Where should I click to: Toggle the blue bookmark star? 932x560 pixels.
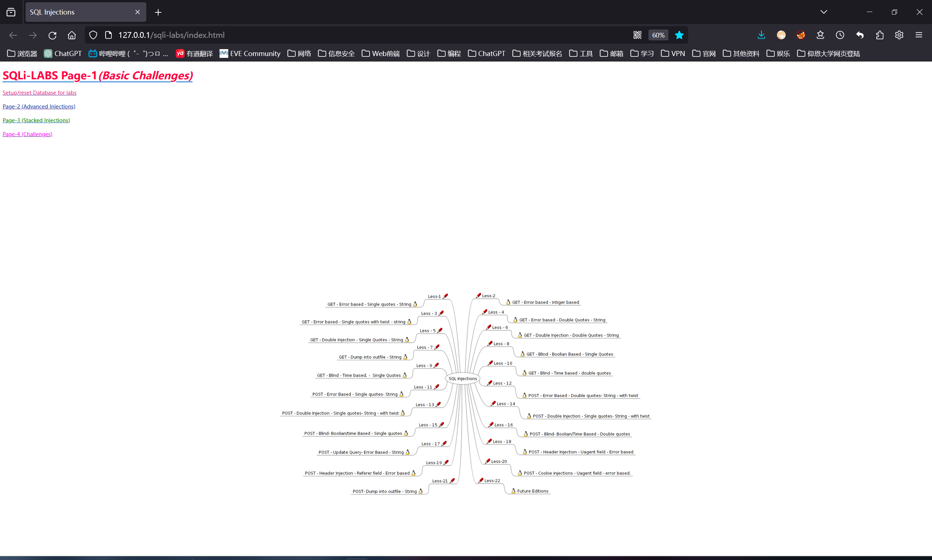(679, 35)
